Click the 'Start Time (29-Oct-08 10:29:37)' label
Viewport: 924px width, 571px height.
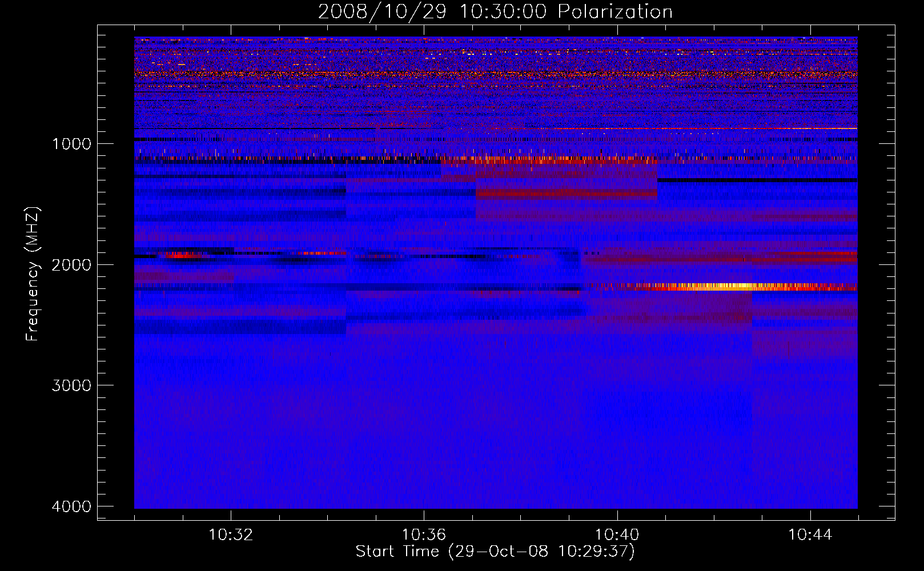pyautogui.click(x=495, y=552)
